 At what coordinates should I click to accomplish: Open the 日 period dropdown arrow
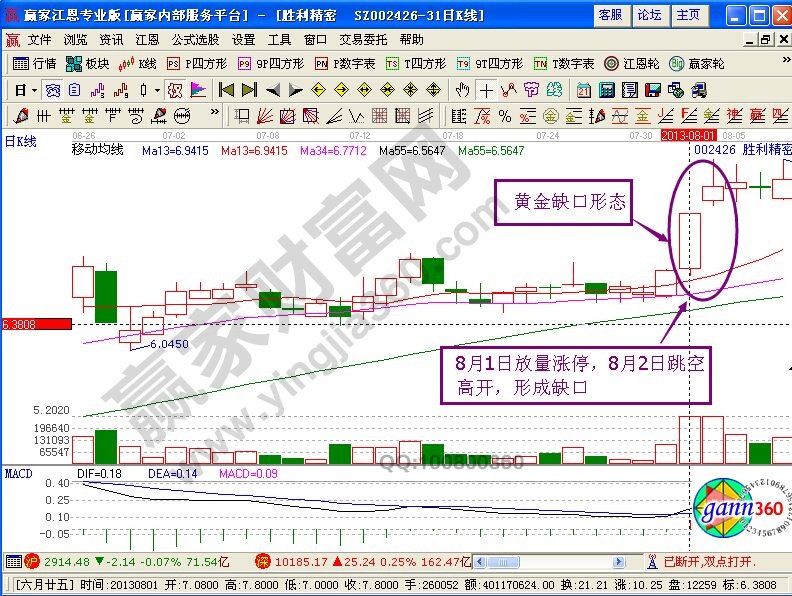pos(32,90)
